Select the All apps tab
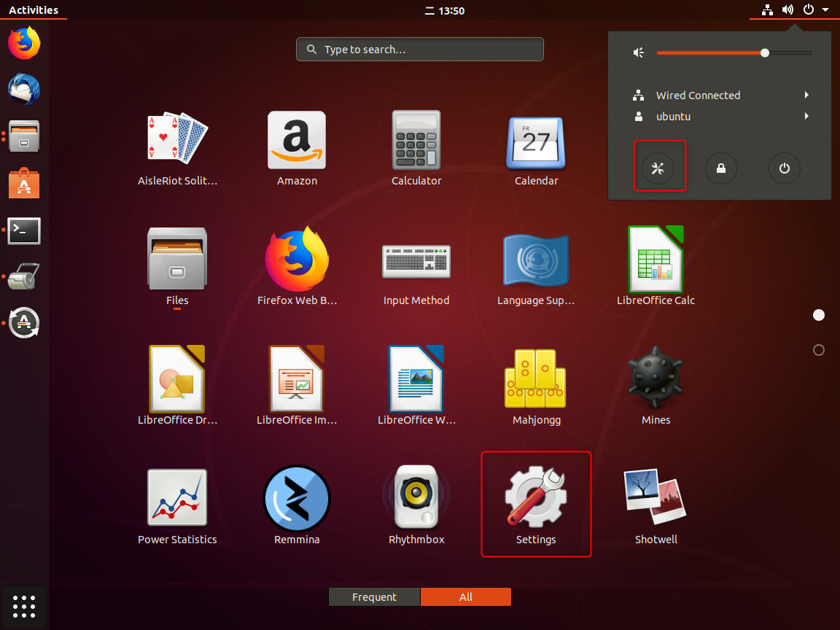Viewport: 840px width, 630px height. pos(466,597)
